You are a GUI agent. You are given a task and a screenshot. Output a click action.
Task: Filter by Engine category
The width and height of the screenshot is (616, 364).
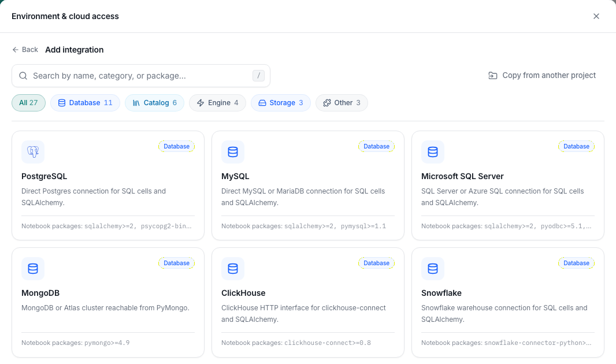[x=218, y=103]
